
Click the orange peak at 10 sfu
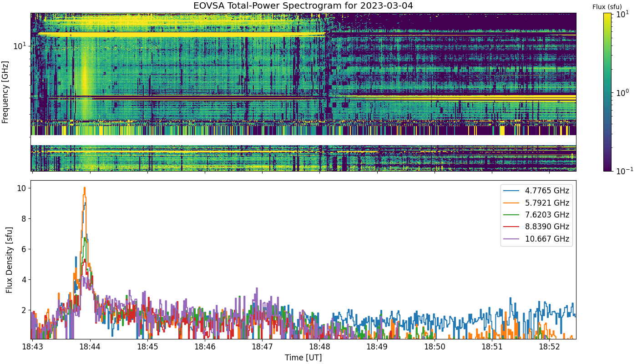[84, 189]
